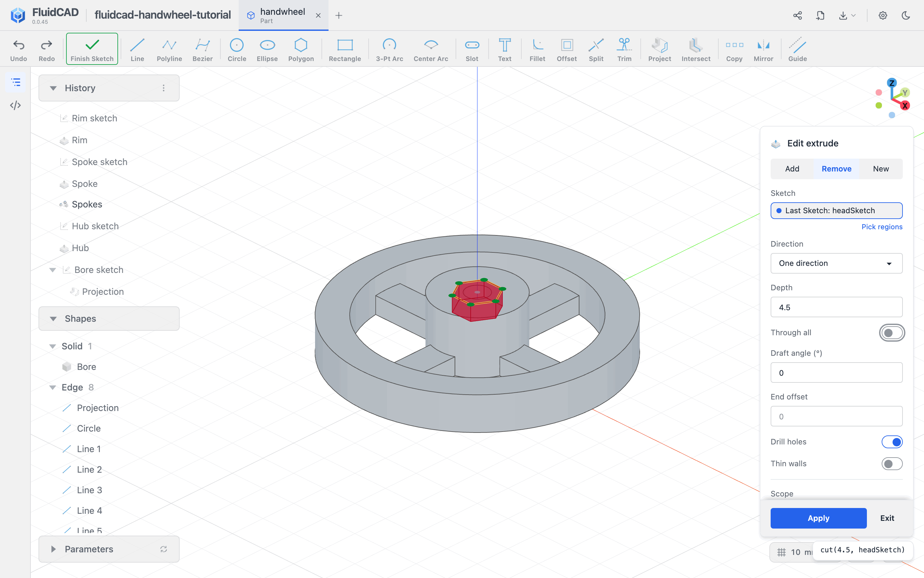Expand the Parameters panel
The image size is (924, 578).
[x=54, y=549]
